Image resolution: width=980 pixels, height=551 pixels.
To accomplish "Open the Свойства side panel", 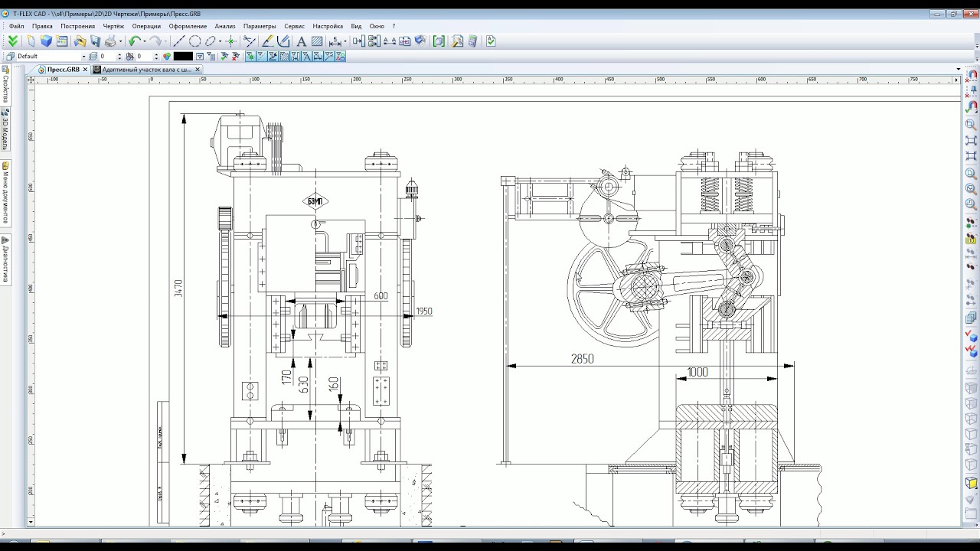I will coord(5,85).
